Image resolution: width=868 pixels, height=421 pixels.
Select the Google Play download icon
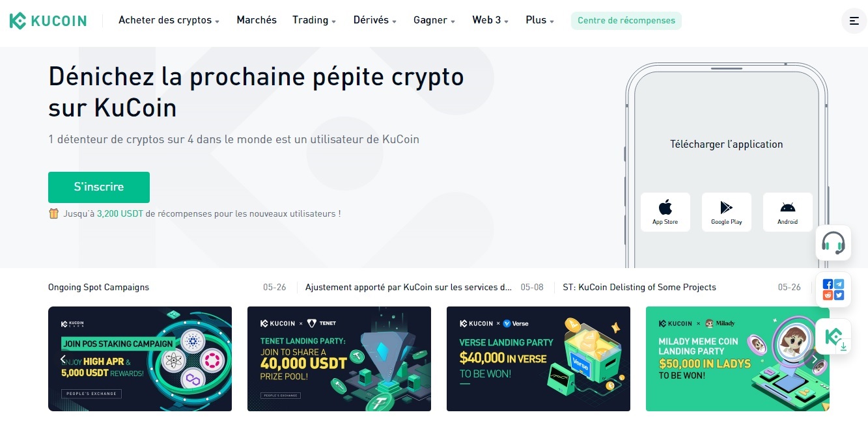[x=727, y=212]
